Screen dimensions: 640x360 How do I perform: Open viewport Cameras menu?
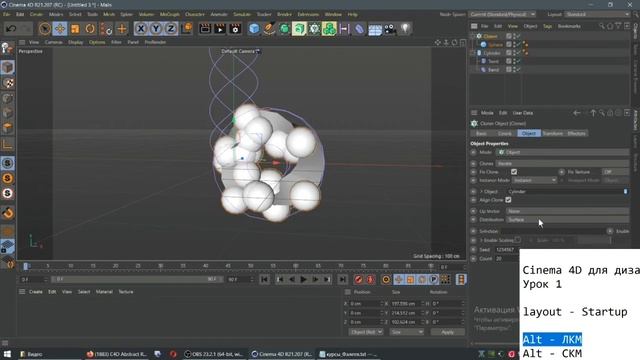tap(53, 42)
